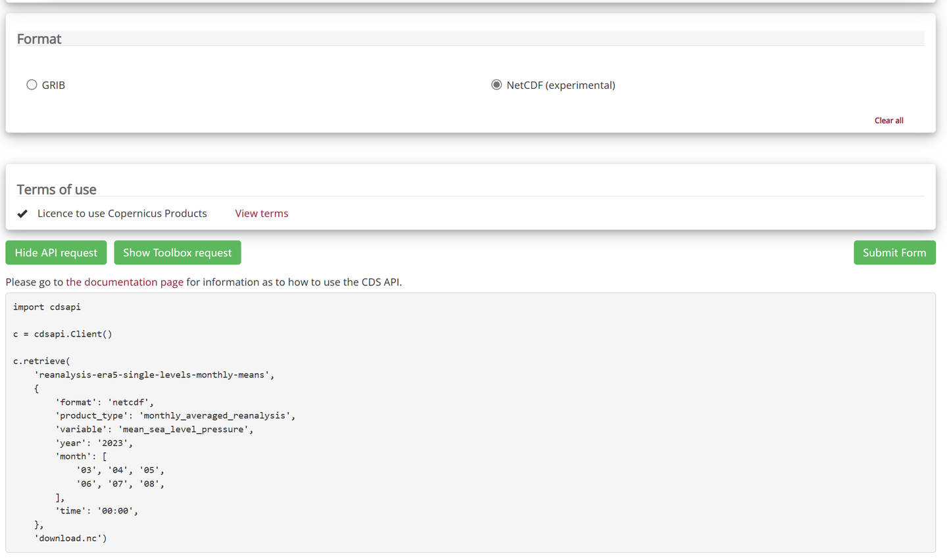Screen dimensions: 947x560
Task: Click the 'year': '2023' code line
Action: pos(94,443)
